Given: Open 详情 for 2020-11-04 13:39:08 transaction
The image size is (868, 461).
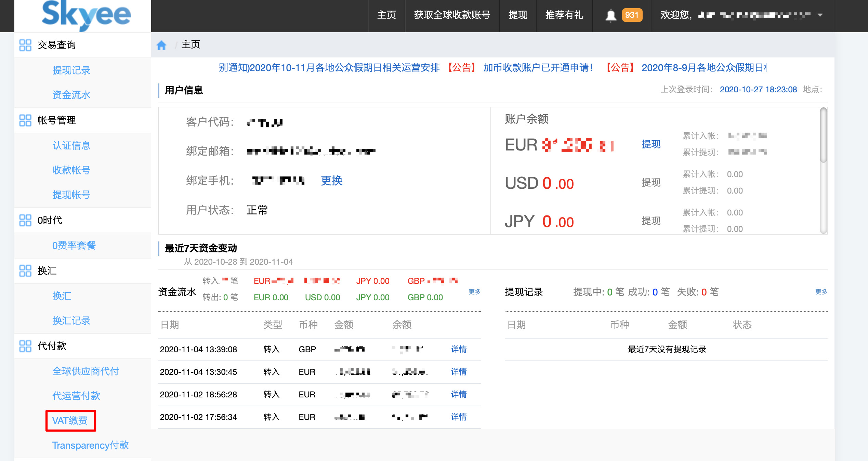Looking at the screenshot, I should coord(459,349).
